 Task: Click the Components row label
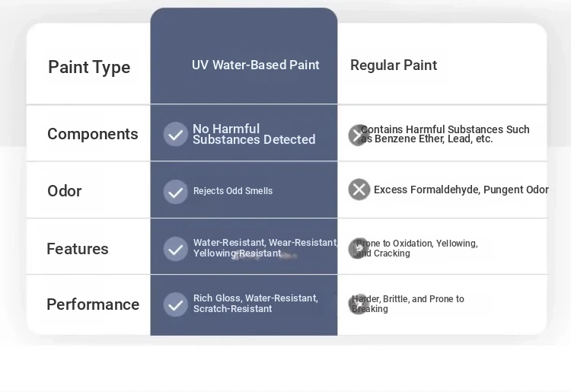(x=92, y=134)
